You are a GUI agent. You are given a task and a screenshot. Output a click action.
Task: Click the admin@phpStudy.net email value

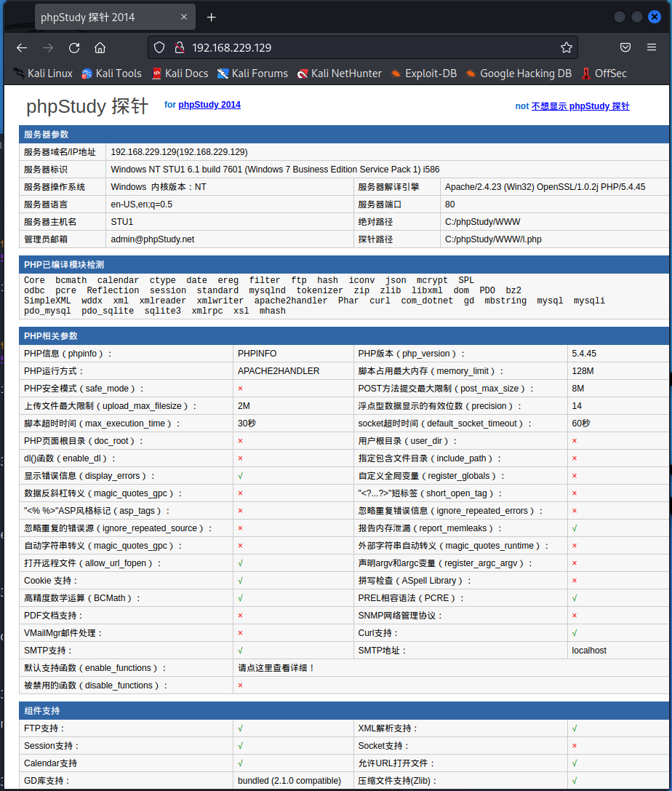(152, 239)
